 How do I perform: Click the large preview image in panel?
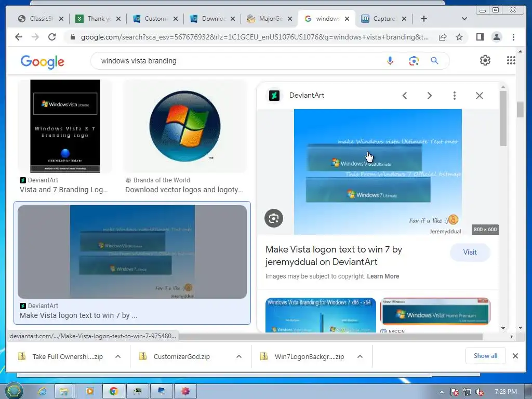click(x=378, y=171)
